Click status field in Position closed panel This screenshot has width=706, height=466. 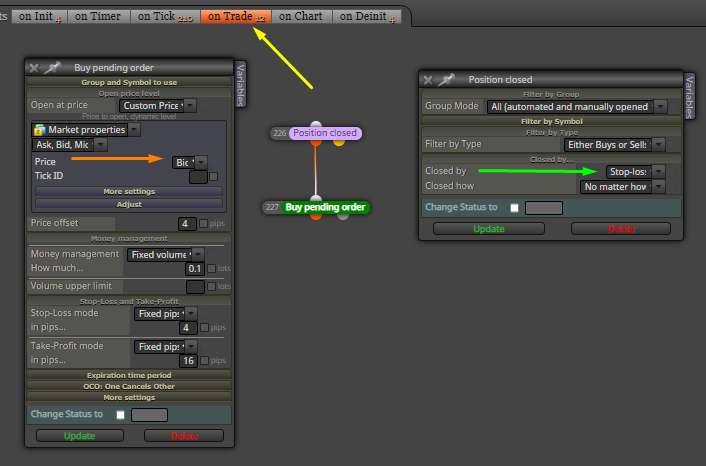pos(544,208)
